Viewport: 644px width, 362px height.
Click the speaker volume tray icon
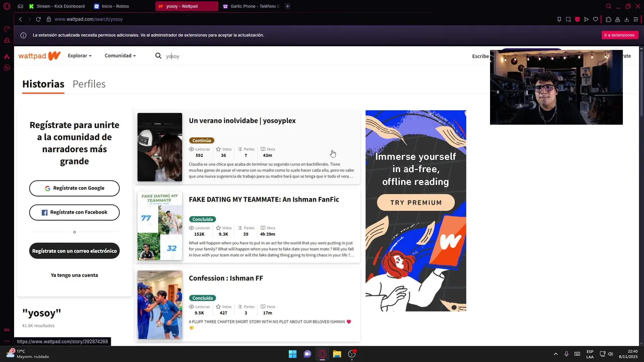610,354
